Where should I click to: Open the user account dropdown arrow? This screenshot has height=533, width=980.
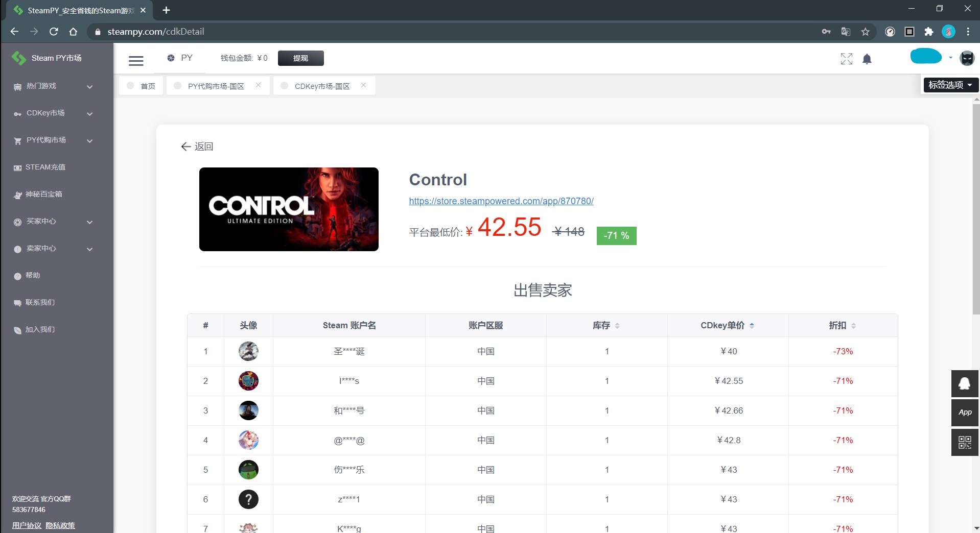tap(950, 58)
